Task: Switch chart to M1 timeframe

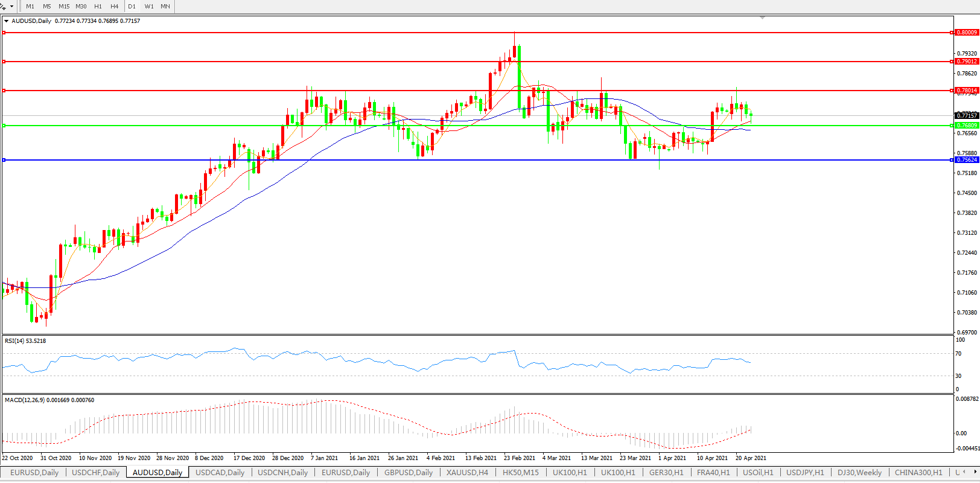Action: click(30, 7)
